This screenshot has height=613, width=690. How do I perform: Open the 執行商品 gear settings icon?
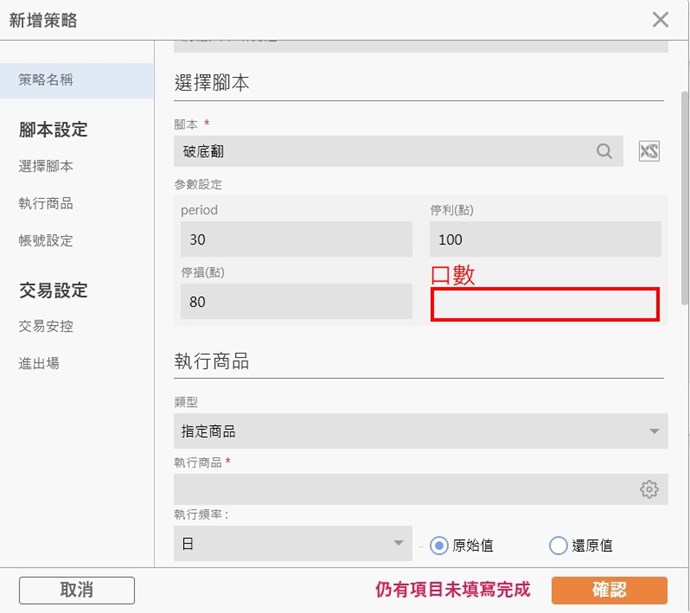click(x=649, y=489)
